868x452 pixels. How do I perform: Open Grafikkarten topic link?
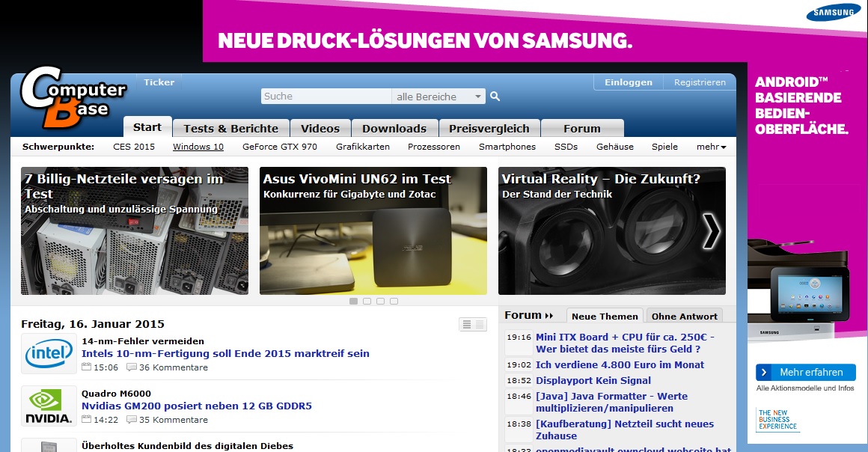click(x=363, y=147)
